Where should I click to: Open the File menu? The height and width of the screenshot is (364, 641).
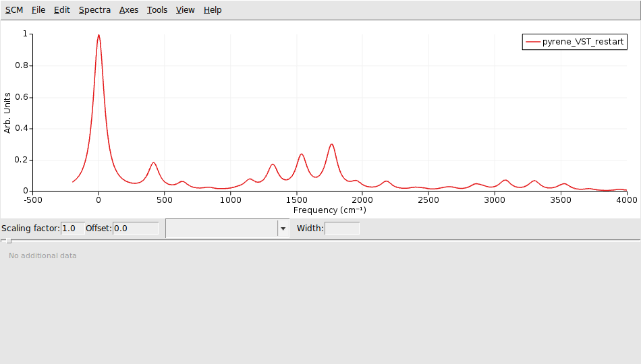38,10
